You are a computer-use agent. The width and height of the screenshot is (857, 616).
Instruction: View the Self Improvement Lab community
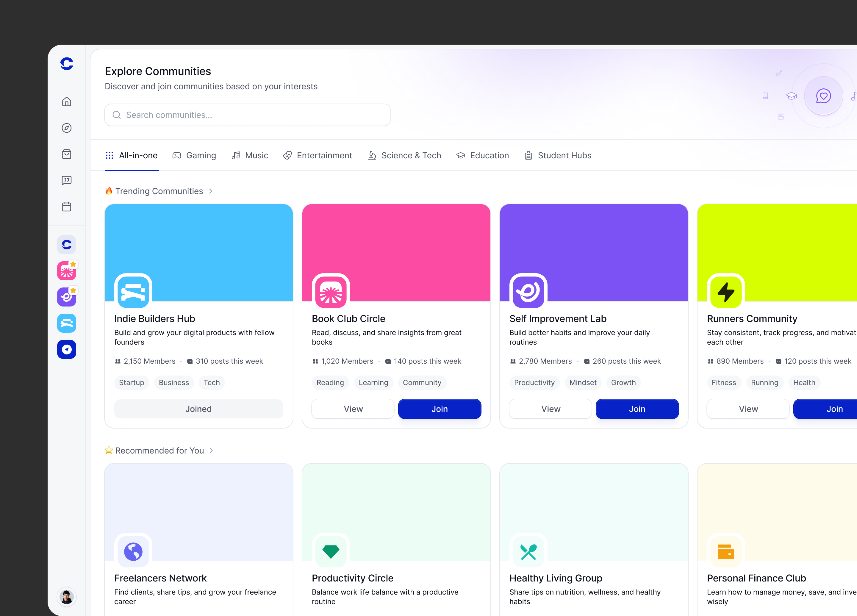tap(551, 409)
